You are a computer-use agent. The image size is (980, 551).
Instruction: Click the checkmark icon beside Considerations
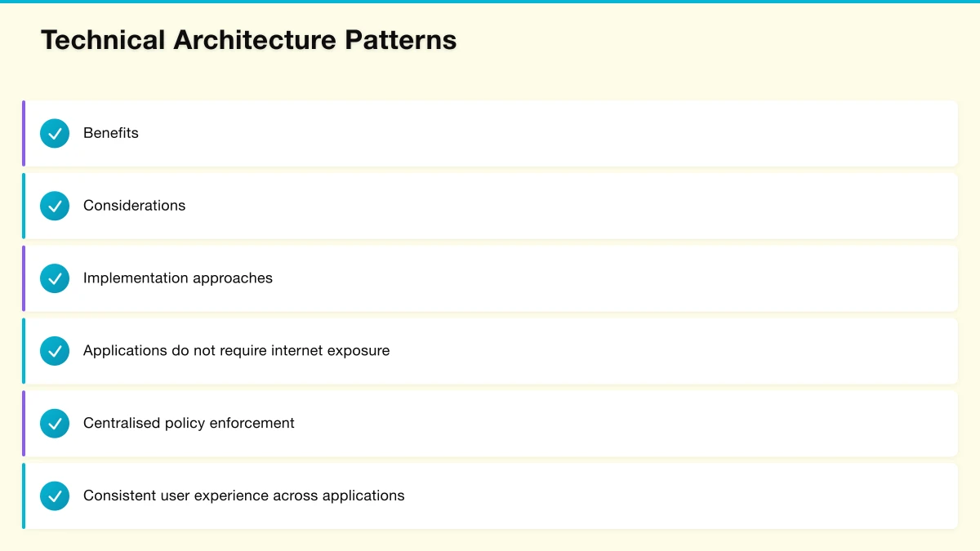click(x=54, y=206)
